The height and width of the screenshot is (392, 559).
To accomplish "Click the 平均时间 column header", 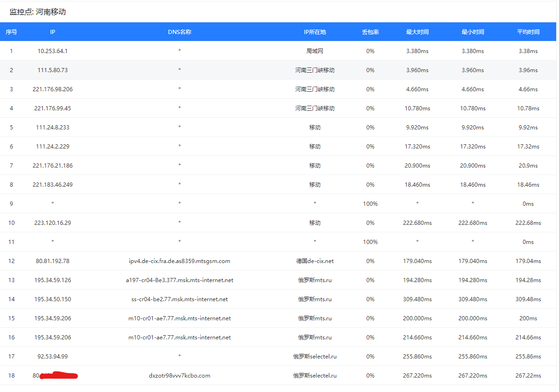I will pyautogui.click(x=528, y=32).
